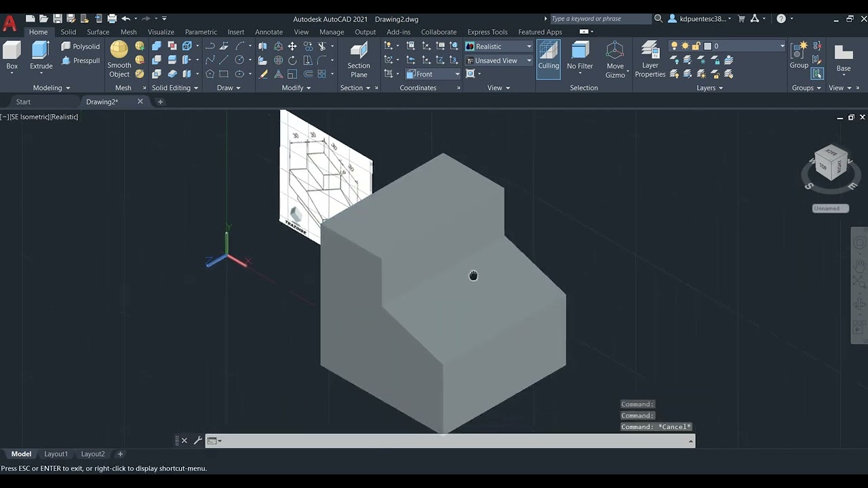Open the Front UCS dropdown
Screen dimensions: 868x488
[433, 74]
